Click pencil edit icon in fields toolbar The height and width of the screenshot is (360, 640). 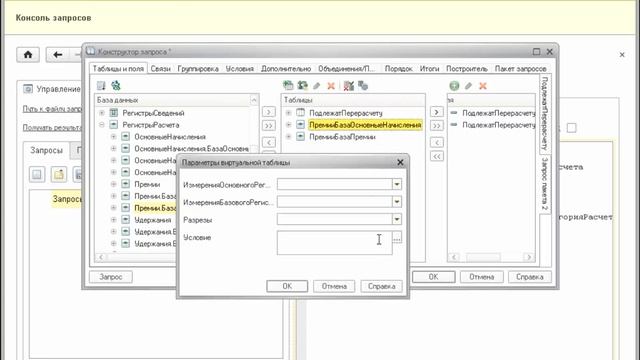[469, 86]
